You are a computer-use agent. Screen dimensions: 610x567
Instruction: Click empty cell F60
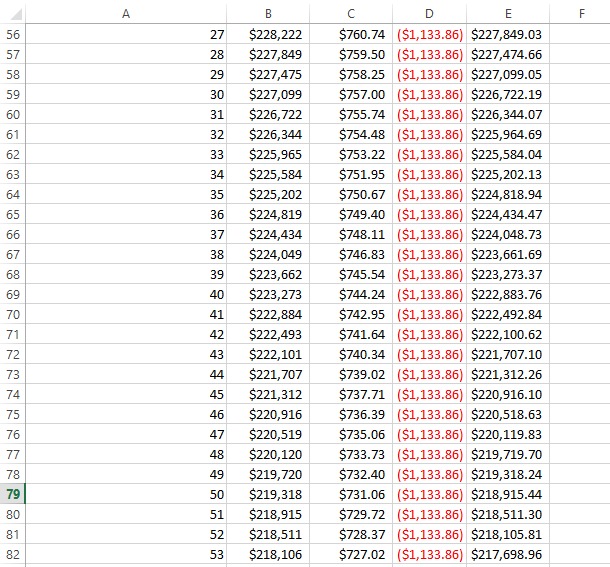click(x=580, y=114)
